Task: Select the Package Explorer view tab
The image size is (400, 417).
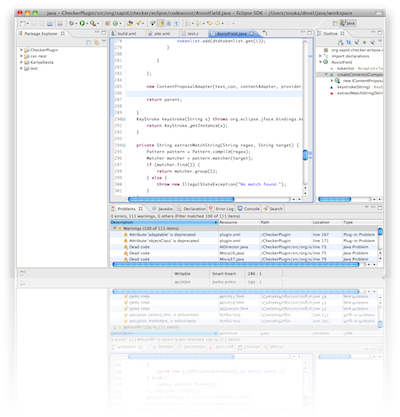Action: (41, 34)
